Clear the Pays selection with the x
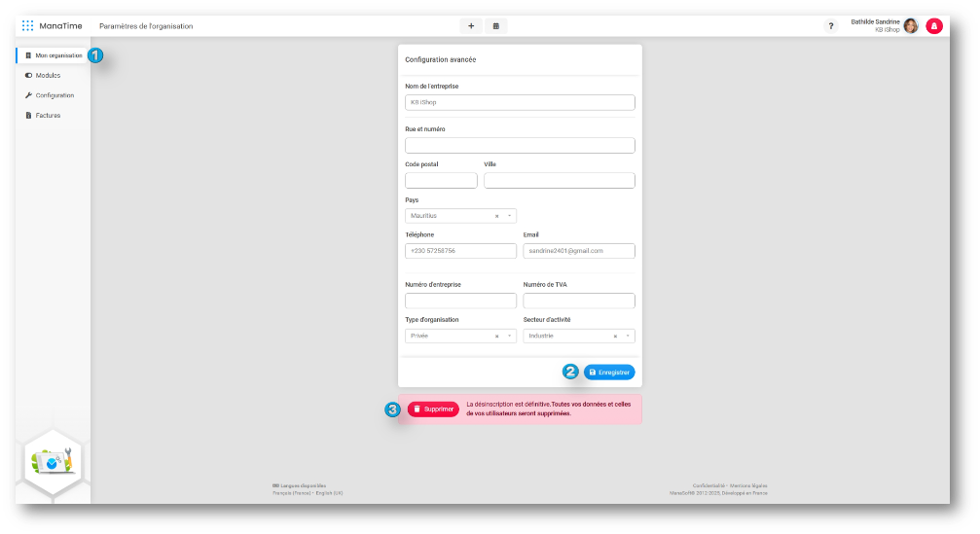 [497, 216]
